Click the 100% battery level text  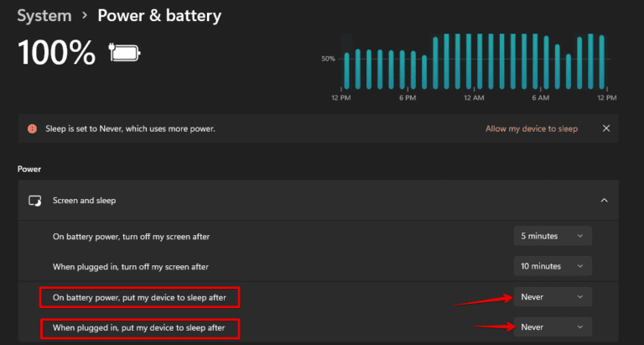coord(57,54)
